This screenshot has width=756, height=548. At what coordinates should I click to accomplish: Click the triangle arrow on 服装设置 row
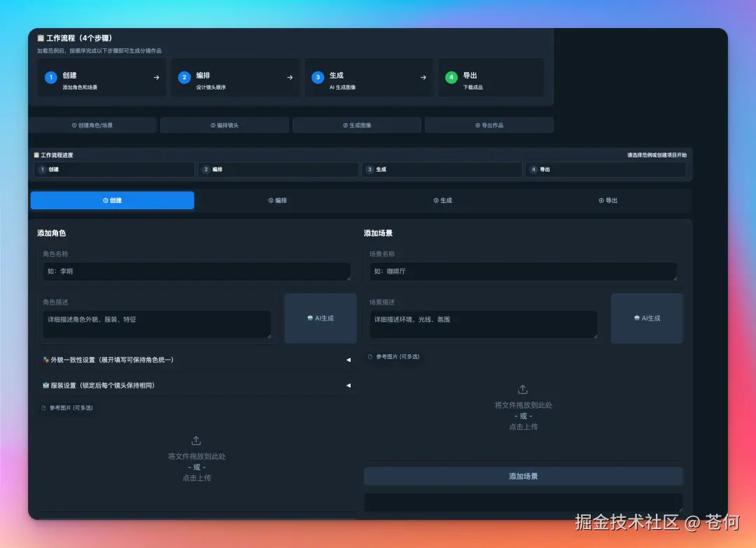coord(348,386)
